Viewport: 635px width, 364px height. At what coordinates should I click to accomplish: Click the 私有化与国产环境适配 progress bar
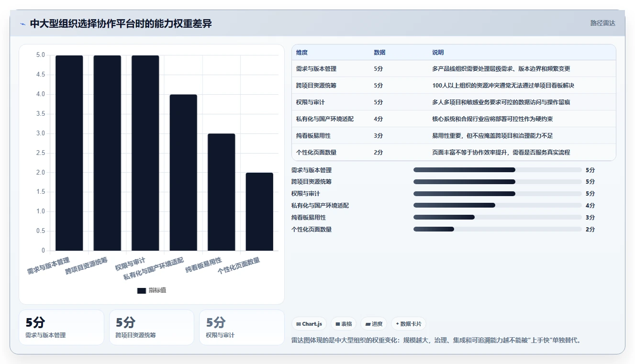(x=498, y=205)
